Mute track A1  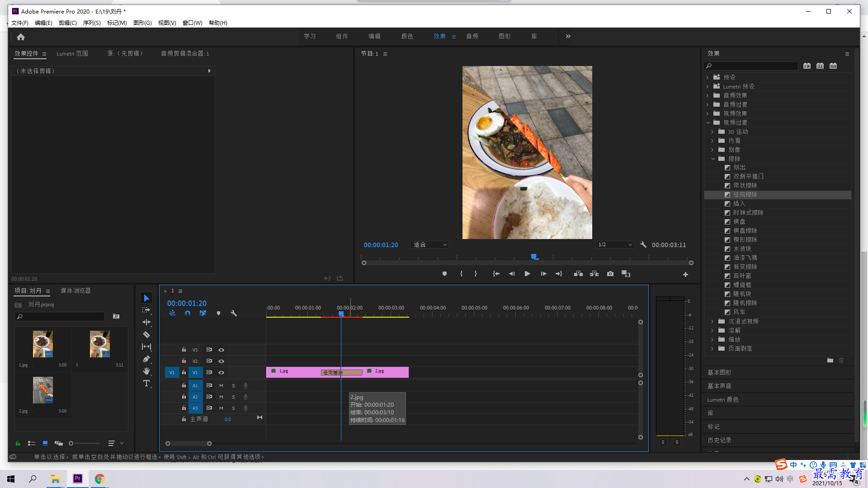[221, 385]
